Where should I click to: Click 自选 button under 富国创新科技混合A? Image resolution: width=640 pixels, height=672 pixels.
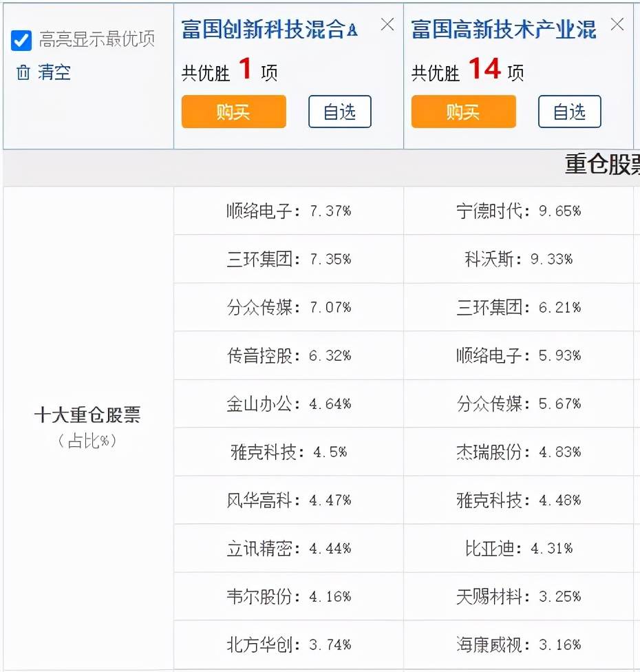339,112
